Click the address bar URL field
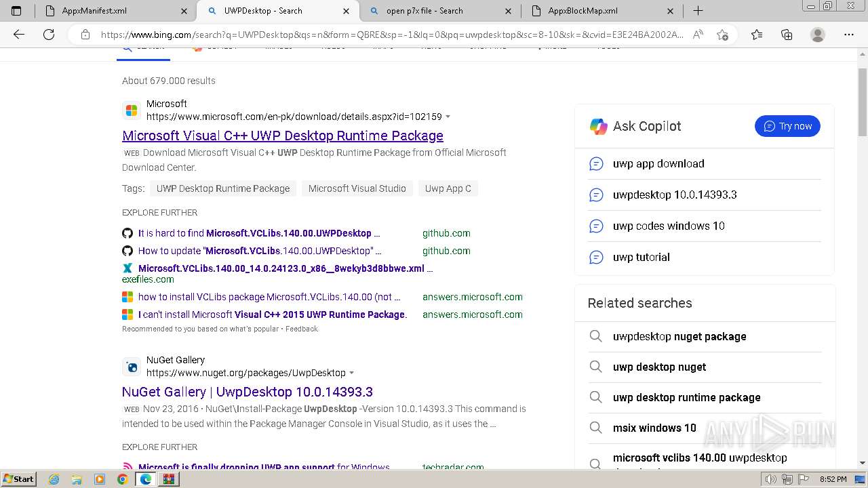868x488 pixels. (x=392, y=35)
